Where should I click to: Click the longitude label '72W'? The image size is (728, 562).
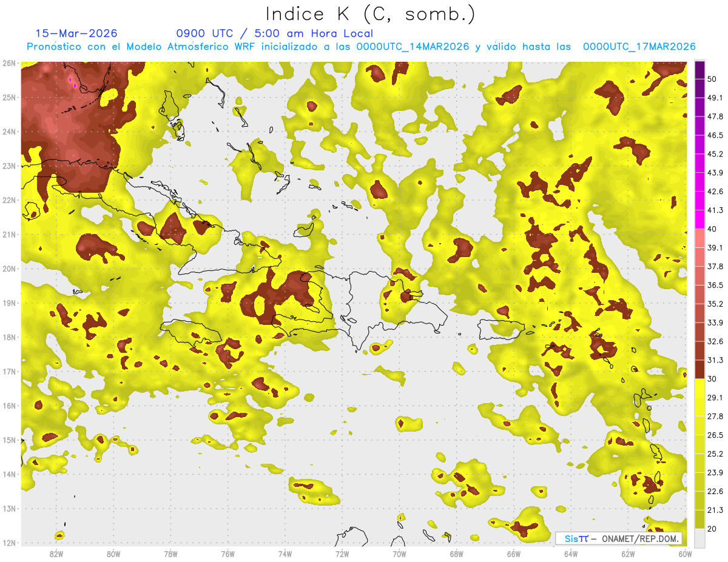pos(342,554)
